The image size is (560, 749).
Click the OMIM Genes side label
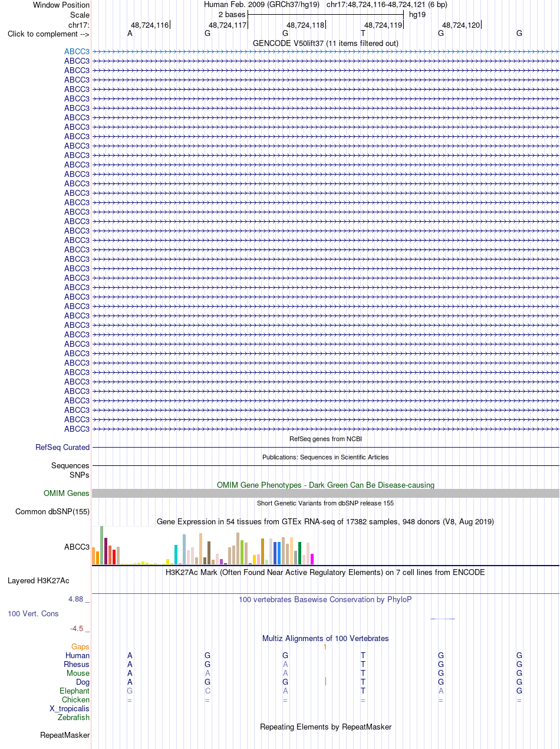pyautogui.click(x=67, y=493)
